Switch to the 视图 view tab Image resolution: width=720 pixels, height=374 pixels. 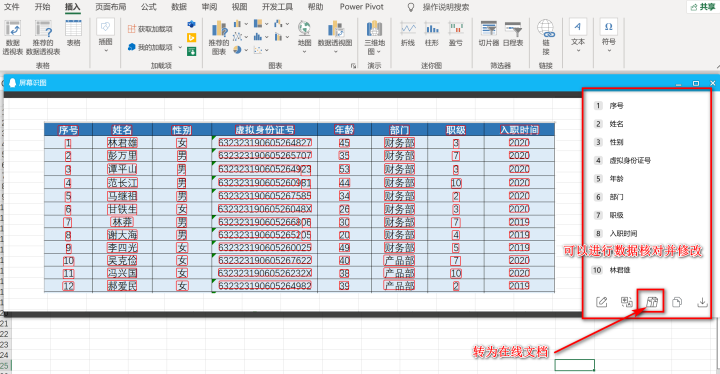(239, 7)
